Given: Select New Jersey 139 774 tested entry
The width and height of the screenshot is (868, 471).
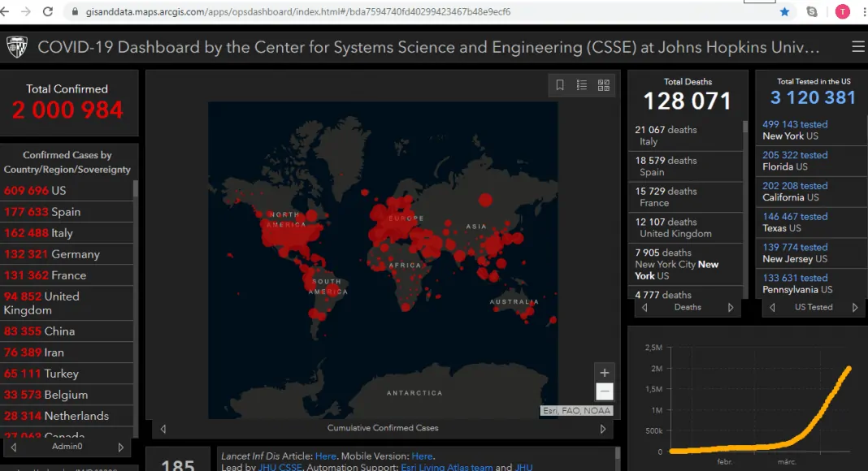Looking at the screenshot, I should (x=812, y=253).
